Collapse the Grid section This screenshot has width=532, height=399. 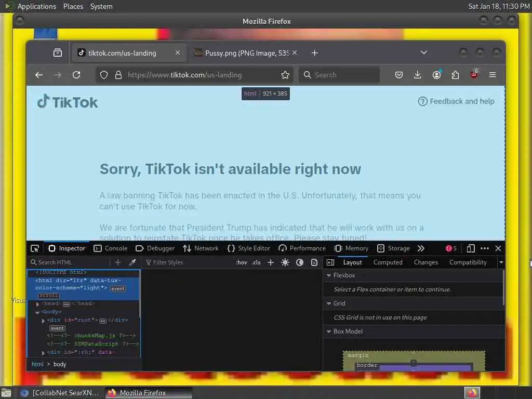click(329, 303)
